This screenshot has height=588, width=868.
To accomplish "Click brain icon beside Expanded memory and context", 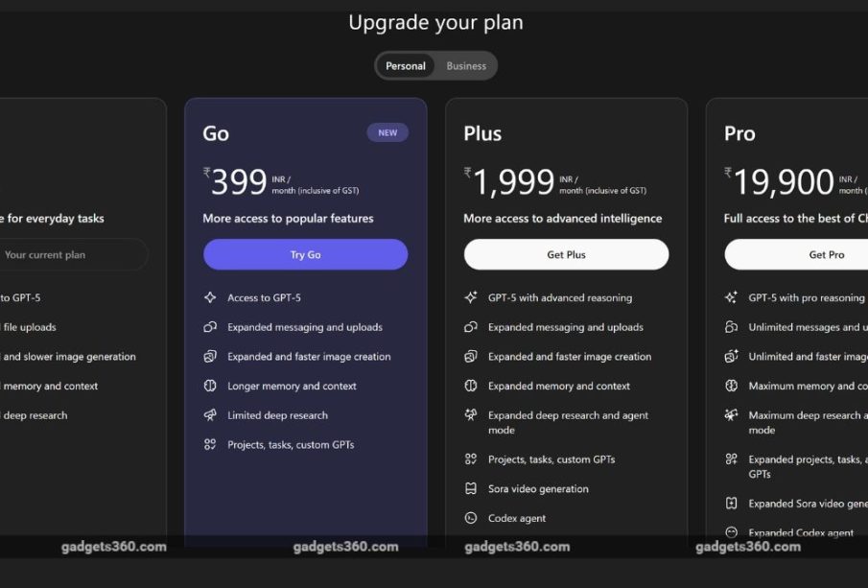I will (471, 386).
